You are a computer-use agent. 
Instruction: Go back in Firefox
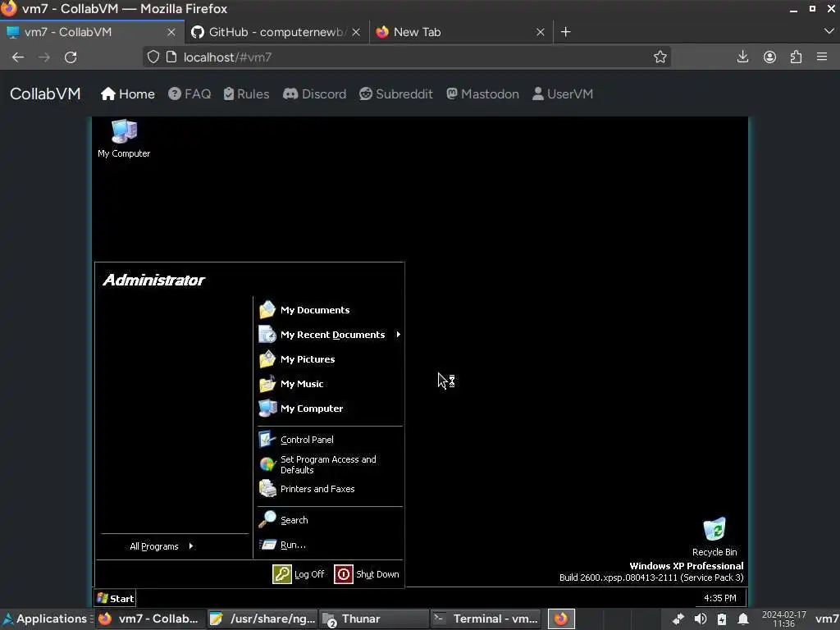(x=18, y=57)
